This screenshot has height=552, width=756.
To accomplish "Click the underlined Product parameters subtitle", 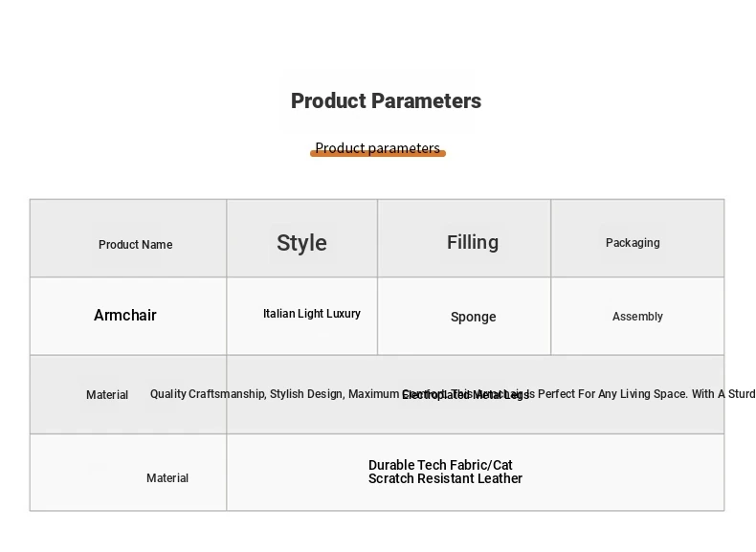I will click(377, 147).
